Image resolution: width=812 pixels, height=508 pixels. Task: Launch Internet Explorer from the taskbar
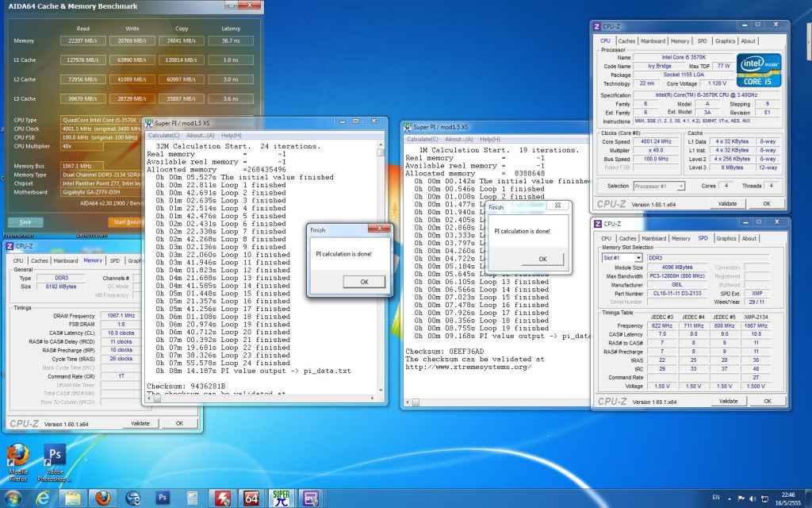click(x=43, y=498)
